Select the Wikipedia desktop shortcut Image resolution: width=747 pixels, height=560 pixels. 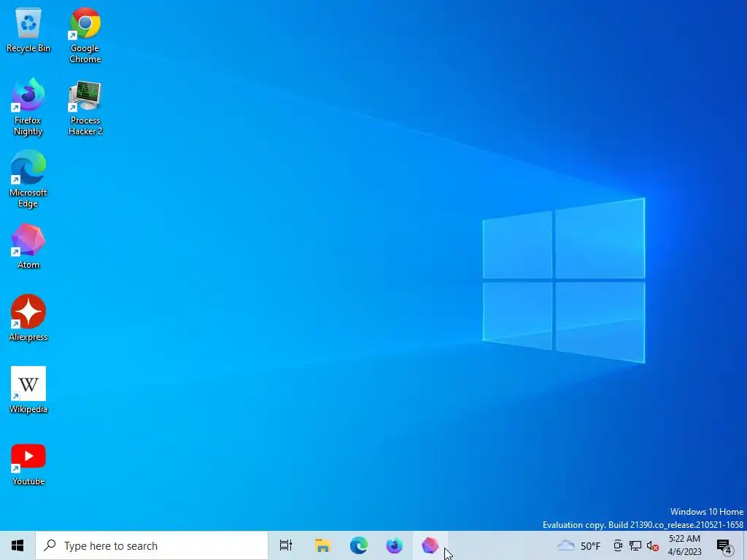point(28,391)
